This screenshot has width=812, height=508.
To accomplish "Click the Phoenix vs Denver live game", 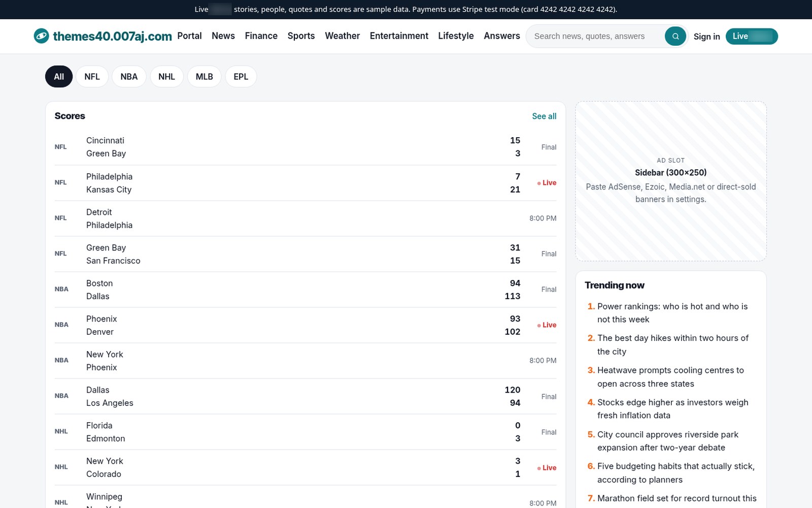I will pyautogui.click(x=306, y=325).
